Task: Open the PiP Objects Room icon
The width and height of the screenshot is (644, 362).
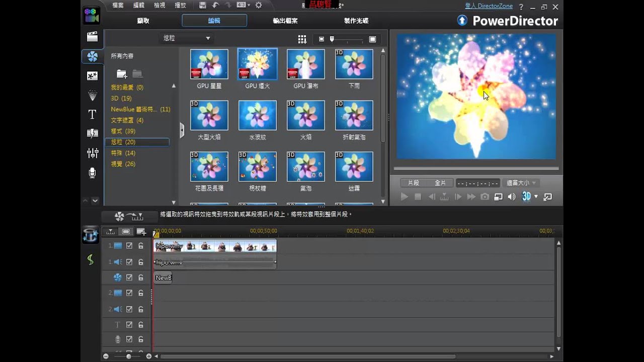Action: click(x=92, y=76)
